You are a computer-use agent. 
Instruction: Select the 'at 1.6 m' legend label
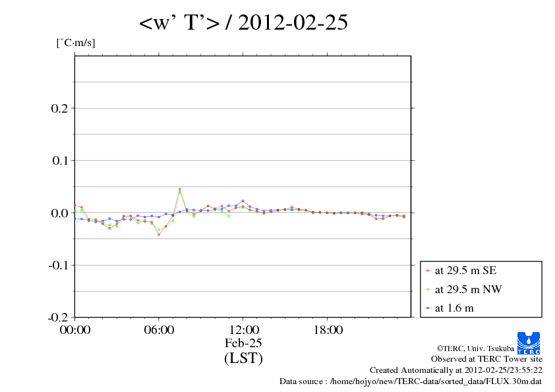coord(454,308)
